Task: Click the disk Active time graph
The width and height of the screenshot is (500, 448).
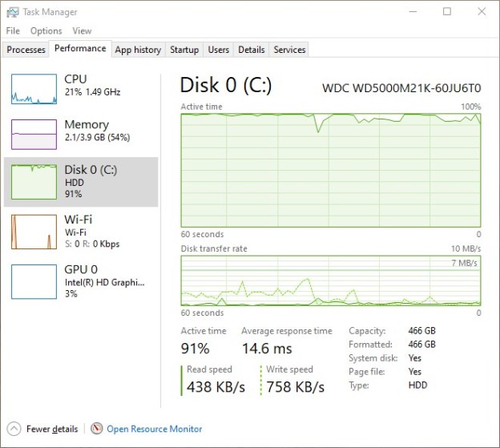Action: click(330, 170)
